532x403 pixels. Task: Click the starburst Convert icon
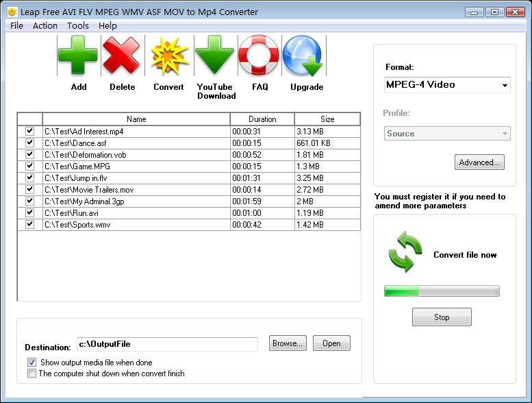169,56
